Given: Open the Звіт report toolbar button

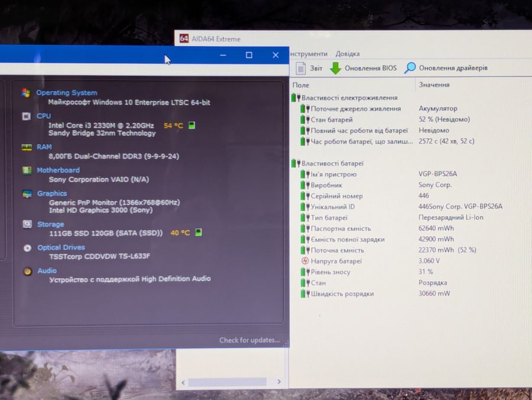Looking at the screenshot, I should click(x=309, y=68).
